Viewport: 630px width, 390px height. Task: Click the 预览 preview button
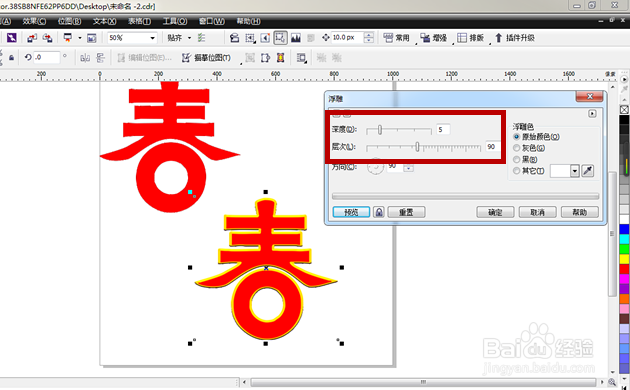point(351,212)
